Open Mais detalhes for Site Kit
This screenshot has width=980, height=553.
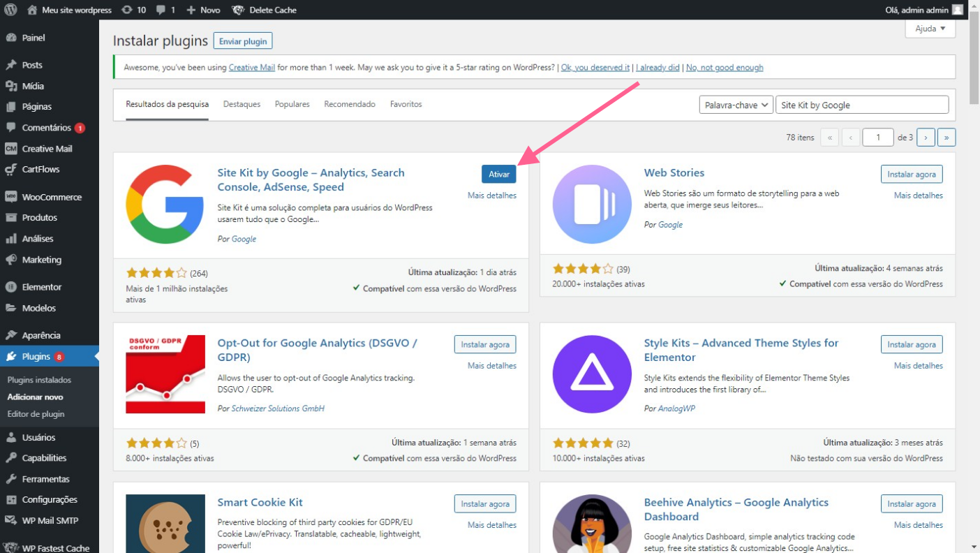[x=492, y=196]
